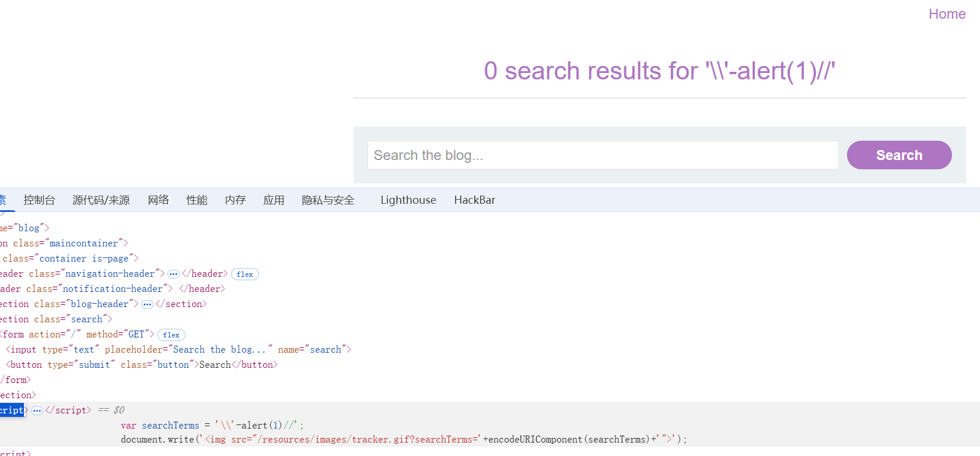The width and height of the screenshot is (980, 456).
Task: Click the document.write script line
Action: (x=404, y=440)
